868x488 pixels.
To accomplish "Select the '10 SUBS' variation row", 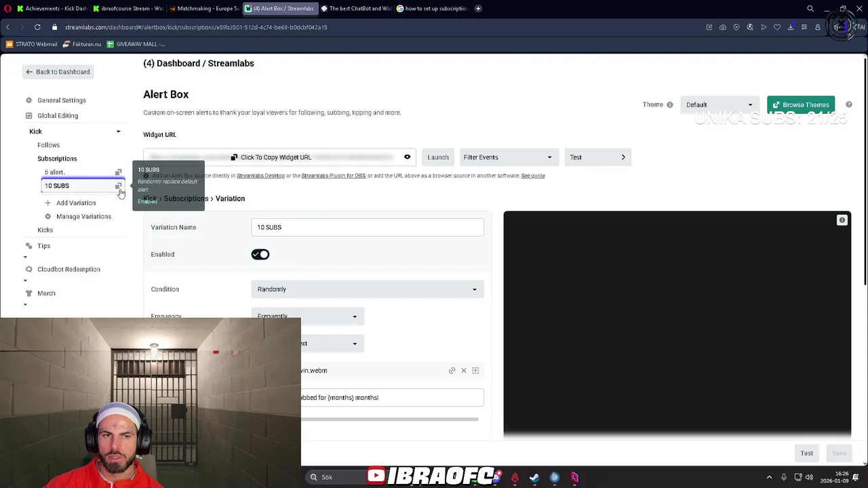I will point(83,186).
